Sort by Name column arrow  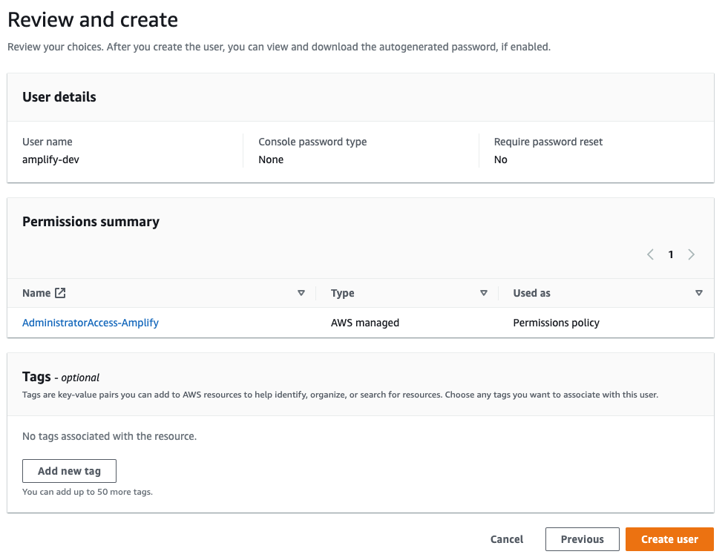301,293
